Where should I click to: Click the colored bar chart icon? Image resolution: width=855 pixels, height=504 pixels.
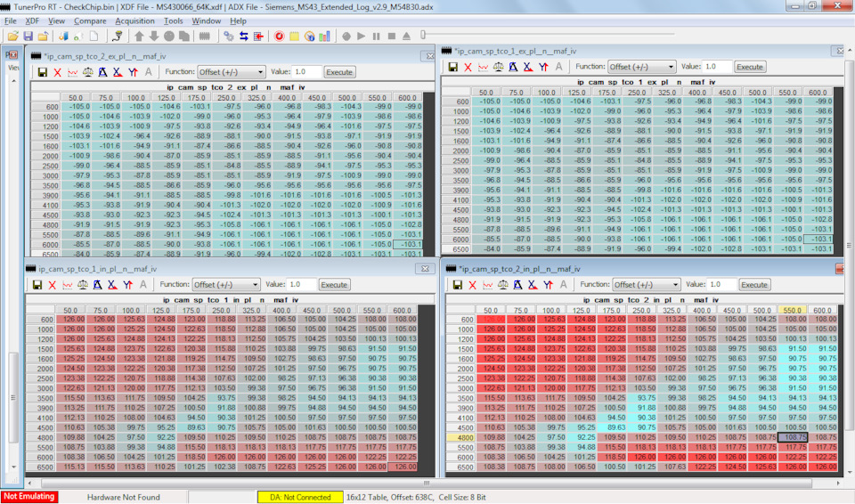pos(325,36)
